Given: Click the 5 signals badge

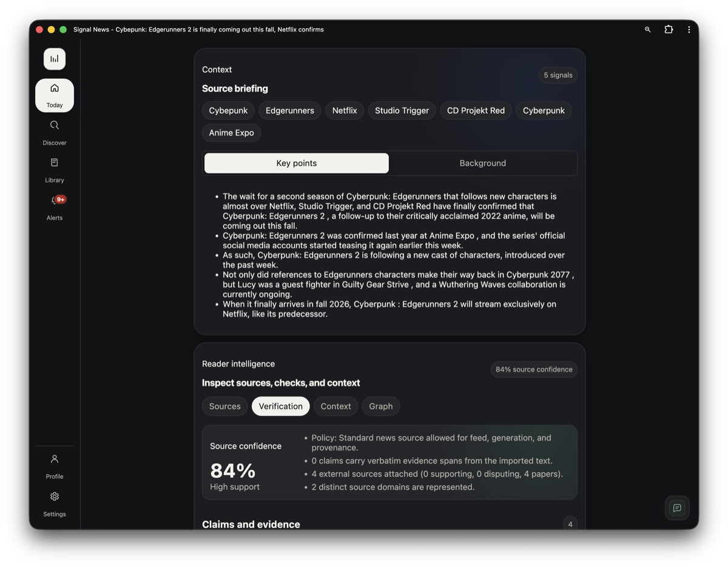Looking at the screenshot, I should tap(558, 75).
